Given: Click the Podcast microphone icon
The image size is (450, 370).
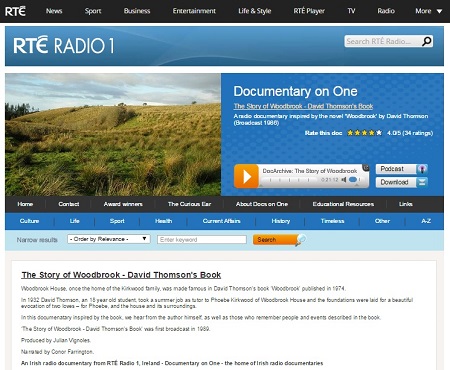Looking at the screenshot, I should click(x=422, y=169).
